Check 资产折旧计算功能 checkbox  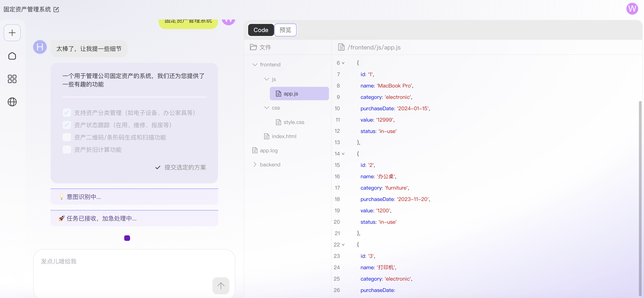67,149
